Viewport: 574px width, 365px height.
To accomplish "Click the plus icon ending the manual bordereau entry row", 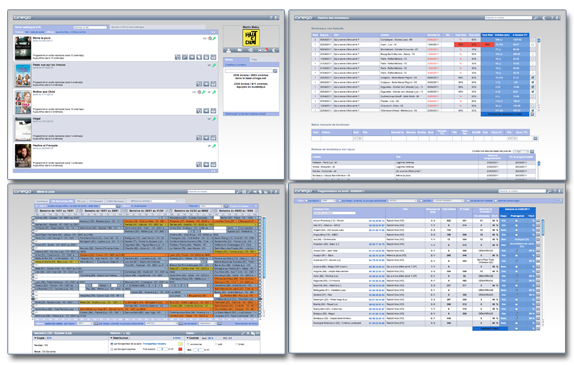I will (x=535, y=138).
